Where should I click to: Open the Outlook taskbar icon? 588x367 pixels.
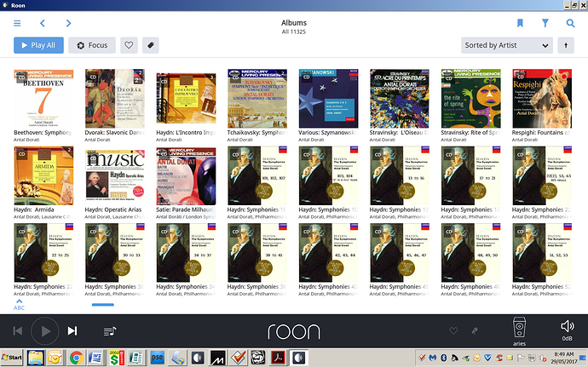[55, 358]
